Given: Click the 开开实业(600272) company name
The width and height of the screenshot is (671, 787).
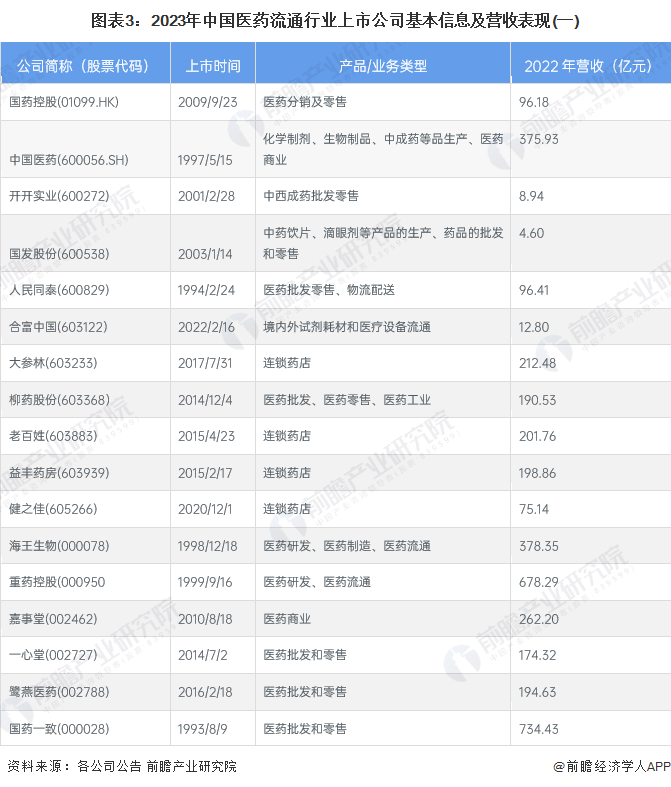Looking at the screenshot, I should (x=59, y=196).
